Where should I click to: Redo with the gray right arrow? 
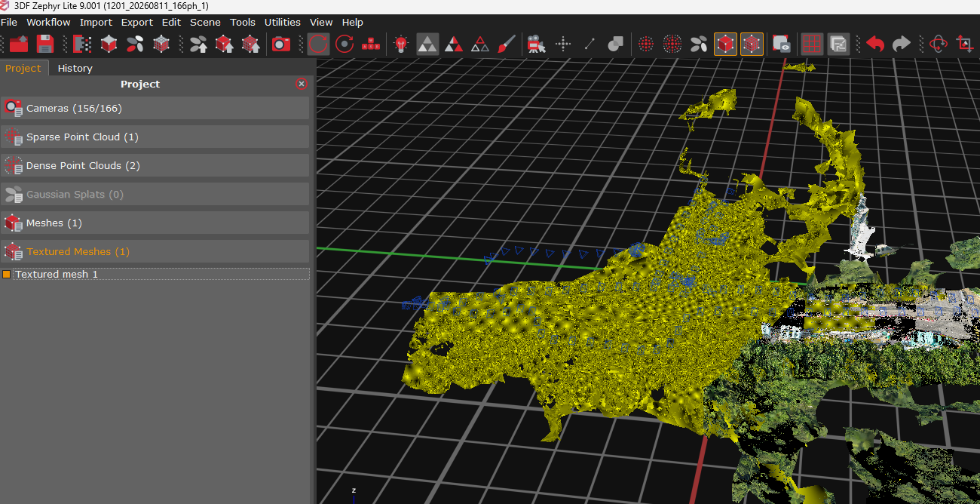coord(902,44)
